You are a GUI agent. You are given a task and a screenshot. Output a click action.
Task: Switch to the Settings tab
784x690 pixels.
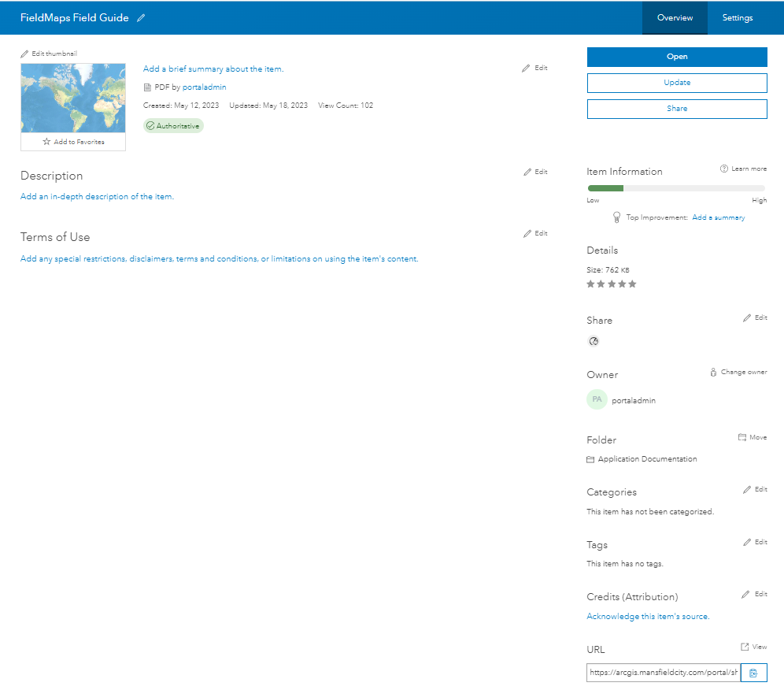pyautogui.click(x=737, y=17)
